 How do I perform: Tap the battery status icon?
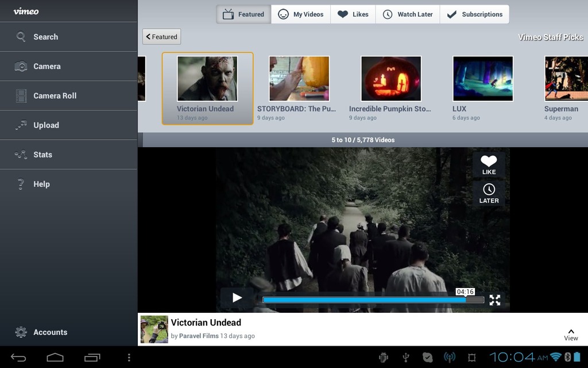(x=577, y=356)
